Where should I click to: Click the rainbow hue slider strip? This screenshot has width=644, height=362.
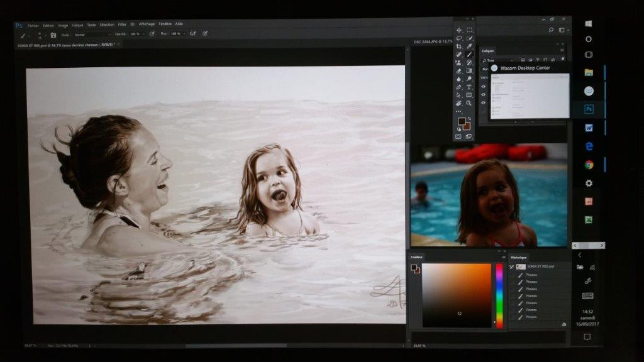(x=499, y=295)
